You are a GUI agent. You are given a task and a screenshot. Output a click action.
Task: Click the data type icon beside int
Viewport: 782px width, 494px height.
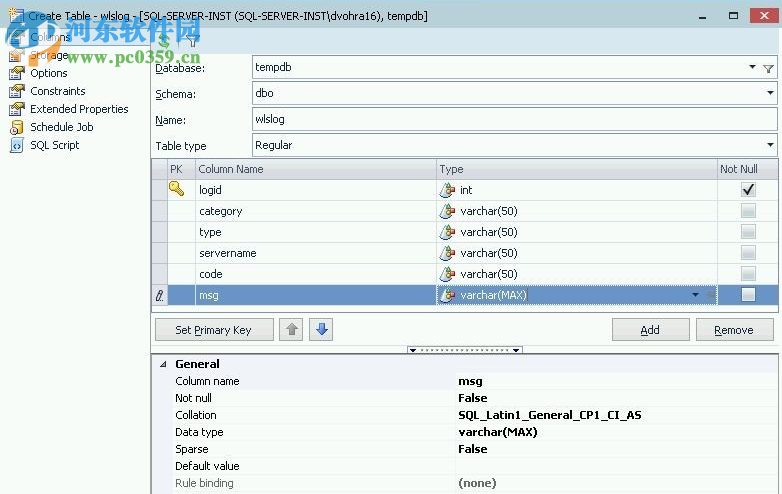[x=447, y=190]
